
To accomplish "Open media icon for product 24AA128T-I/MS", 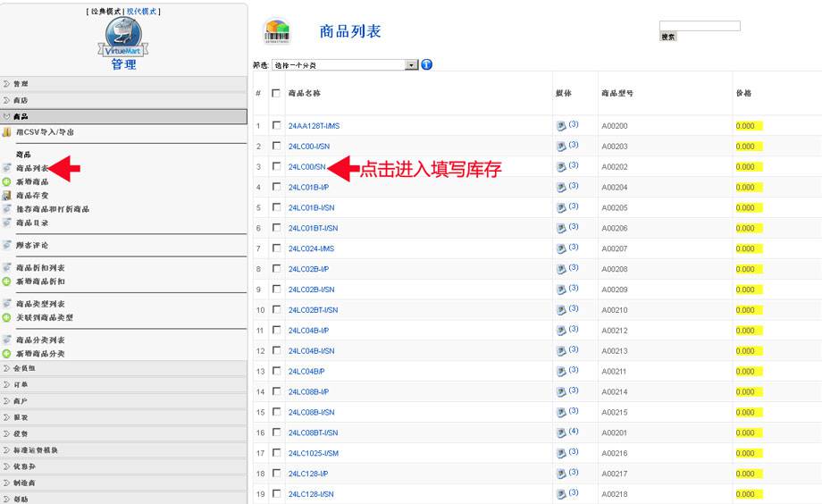I will tap(561, 126).
